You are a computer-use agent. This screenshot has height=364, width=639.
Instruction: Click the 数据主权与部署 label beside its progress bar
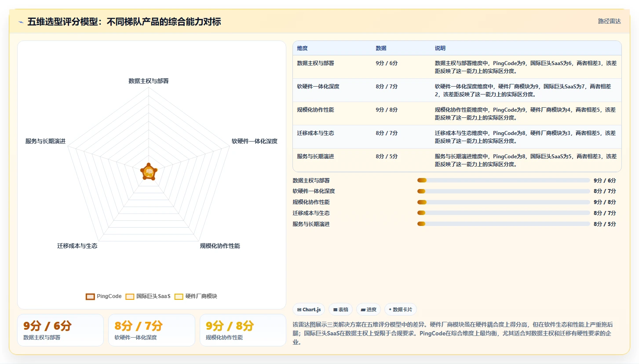pyautogui.click(x=311, y=180)
